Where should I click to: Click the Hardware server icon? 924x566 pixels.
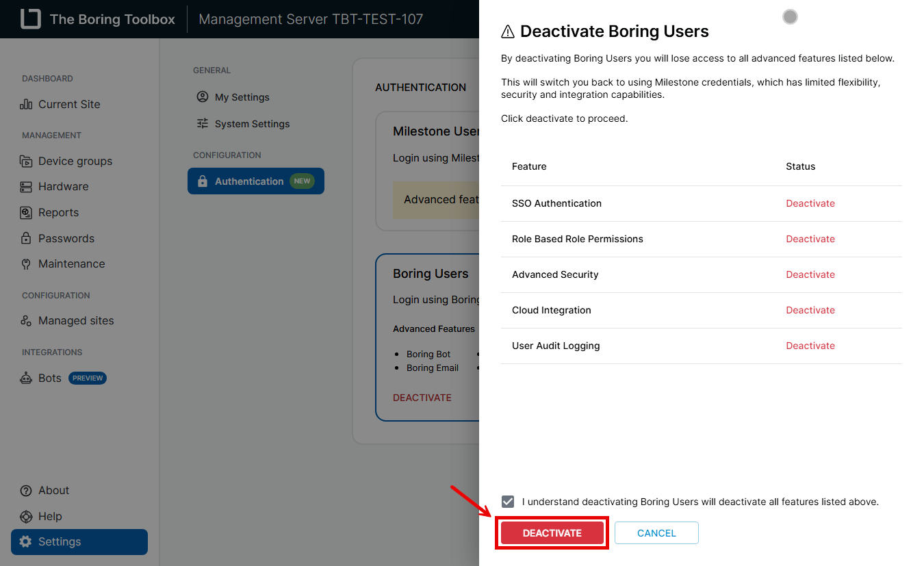tap(26, 187)
